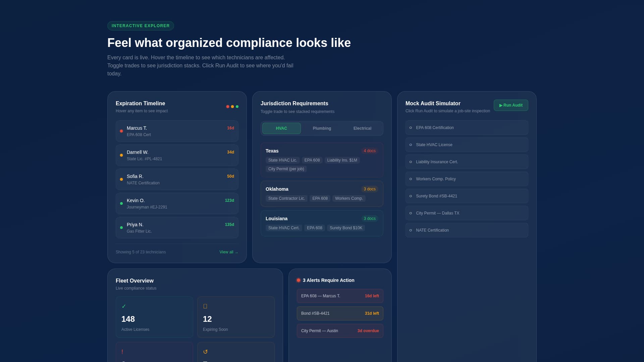Toggle the Workers Comp. Policy audit circle
Image resolution: width=644 pixels, height=362 pixels.
click(411, 179)
